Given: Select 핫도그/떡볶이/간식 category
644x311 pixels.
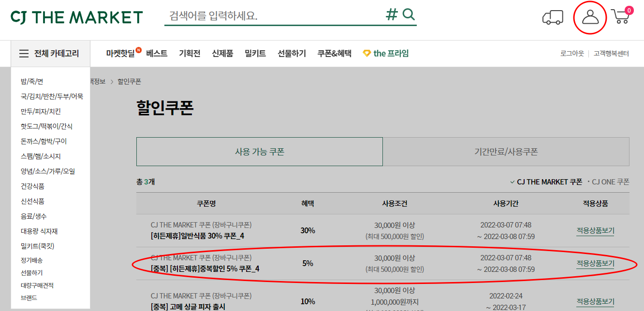Looking at the screenshot, I should tap(46, 127).
